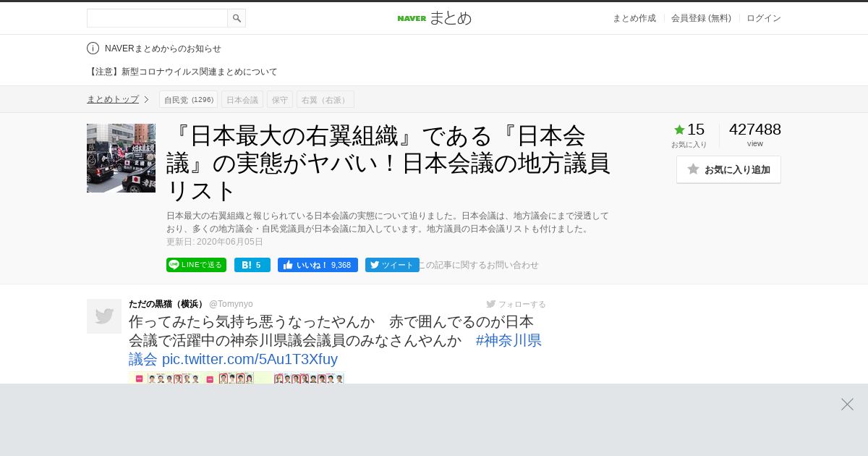Open the article thumbnail image
Image resolution: width=868 pixels, height=456 pixels.
(x=121, y=158)
